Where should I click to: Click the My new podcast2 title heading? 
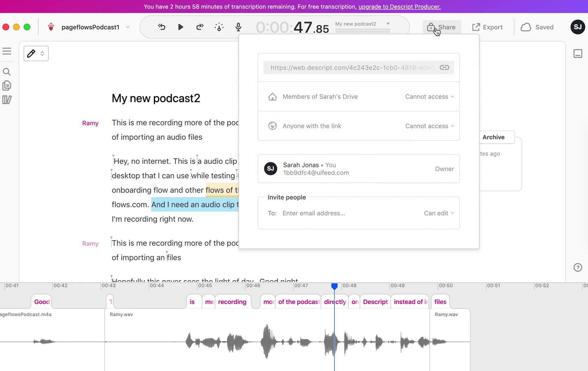click(x=156, y=98)
